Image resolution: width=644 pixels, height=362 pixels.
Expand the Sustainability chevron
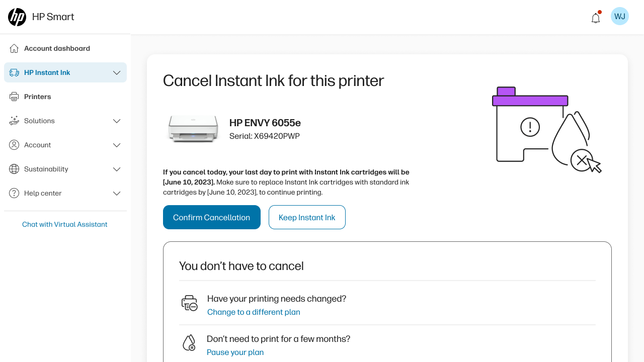click(117, 169)
